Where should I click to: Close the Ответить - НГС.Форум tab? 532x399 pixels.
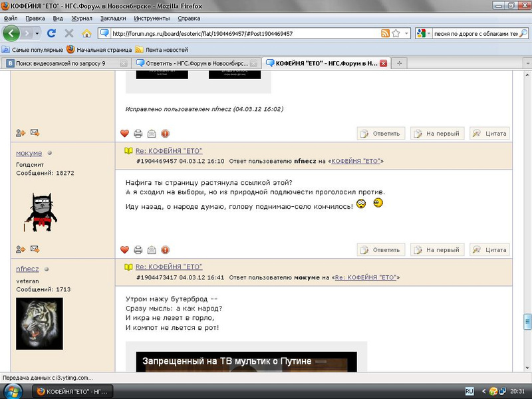coord(253,63)
